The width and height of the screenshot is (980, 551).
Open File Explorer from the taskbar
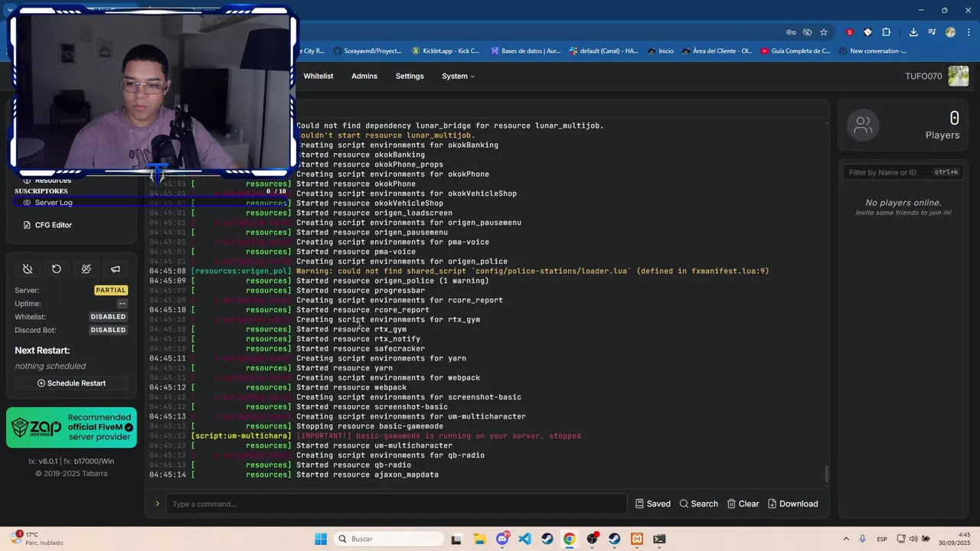tap(479, 539)
